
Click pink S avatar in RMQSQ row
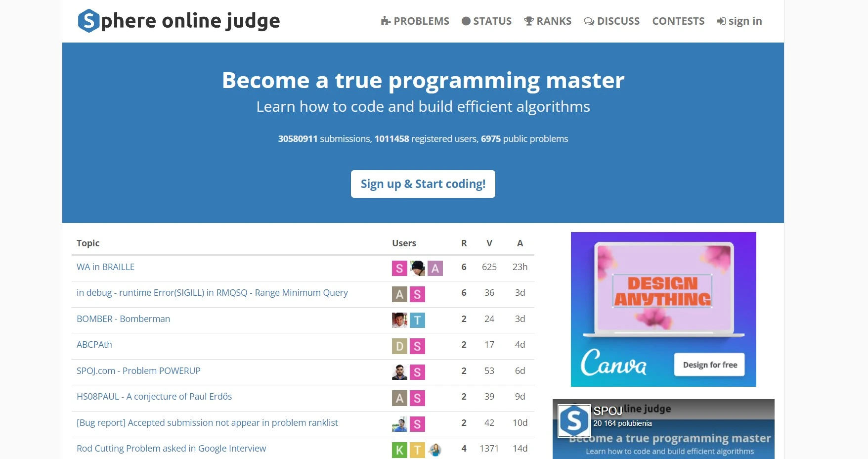pyautogui.click(x=417, y=294)
